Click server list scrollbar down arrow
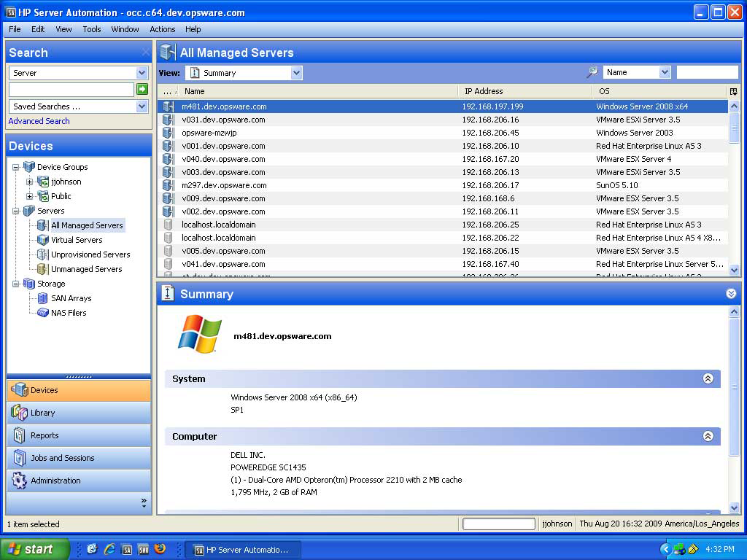Viewport: 747px width, 560px height. (x=734, y=270)
